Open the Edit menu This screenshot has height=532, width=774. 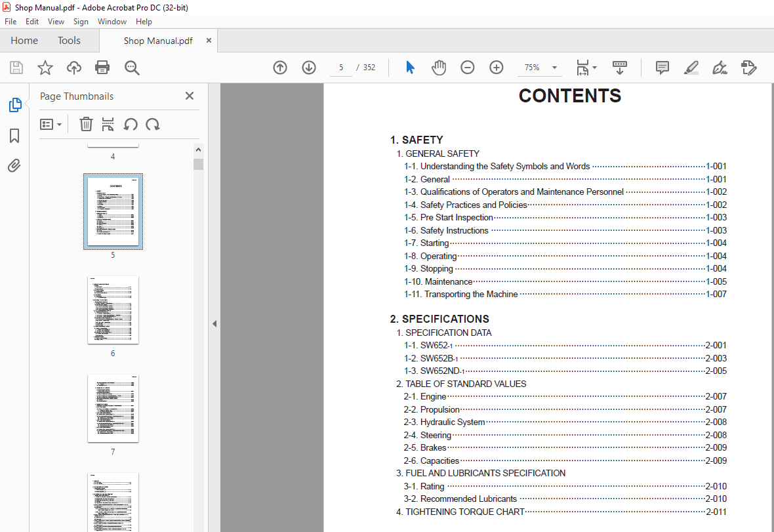tap(32, 22)
